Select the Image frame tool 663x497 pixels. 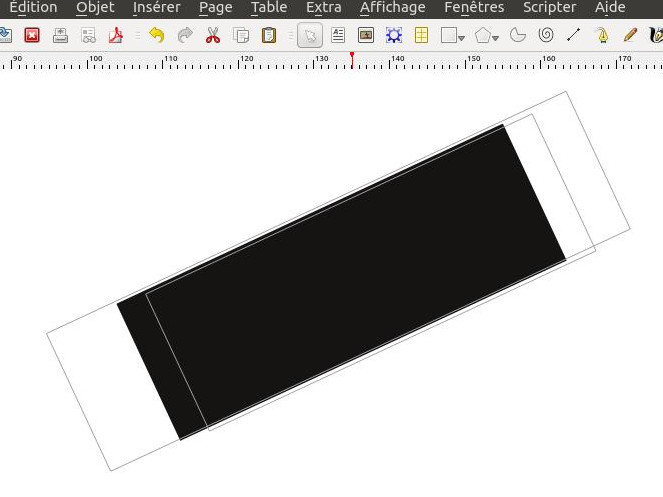(x=366, y=36)
